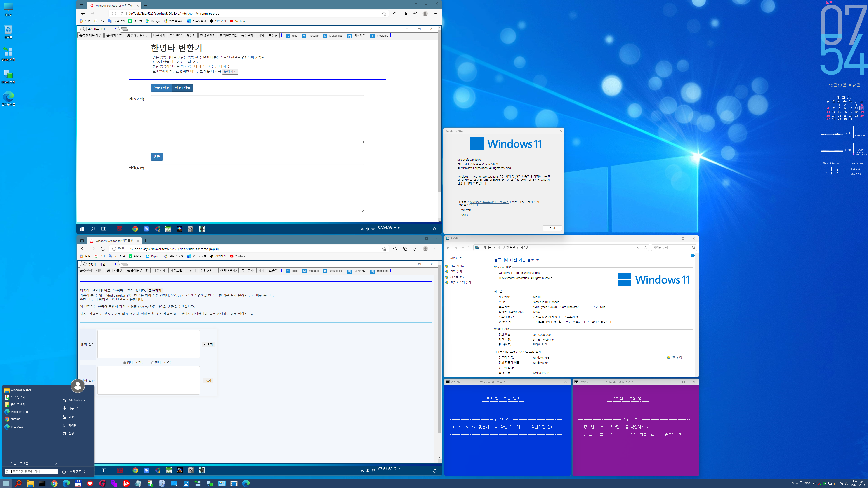Select the DISM_백업 desktop icon
Screen dimensions: 868x488
point(8,54)
